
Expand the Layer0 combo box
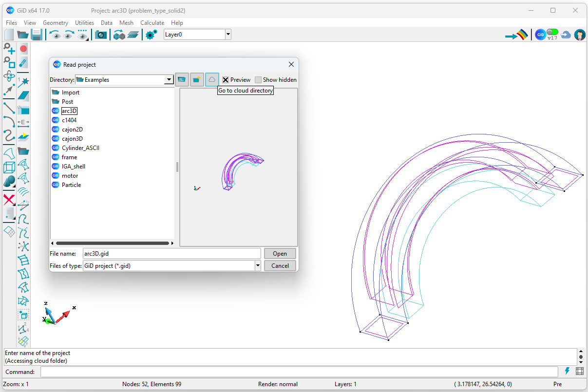[x=228, y=34]
